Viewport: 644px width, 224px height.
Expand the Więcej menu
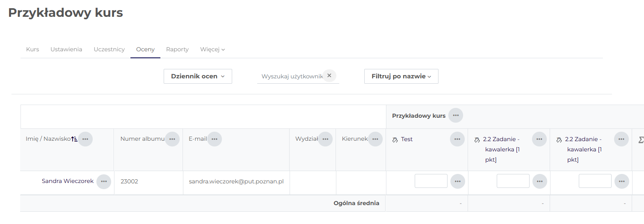[212, 49]
